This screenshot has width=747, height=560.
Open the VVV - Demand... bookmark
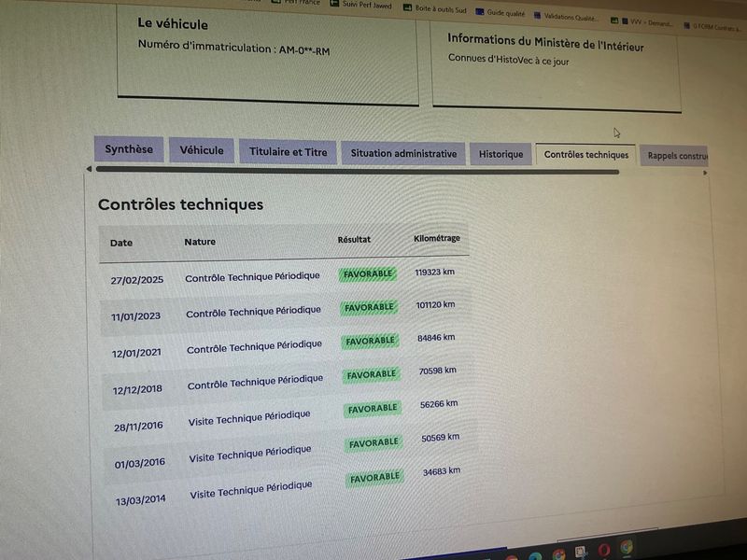[642, 21]
